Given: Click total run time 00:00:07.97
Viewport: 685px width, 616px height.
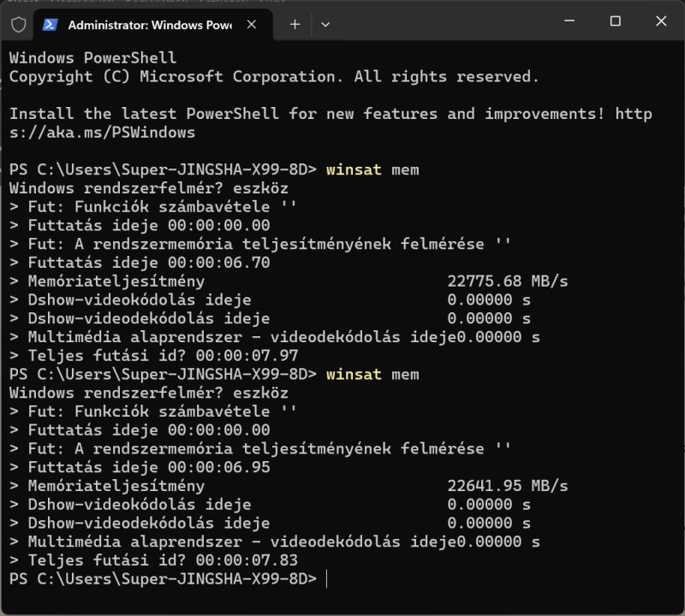Looking at the screenshot, I should coord(247,355).
